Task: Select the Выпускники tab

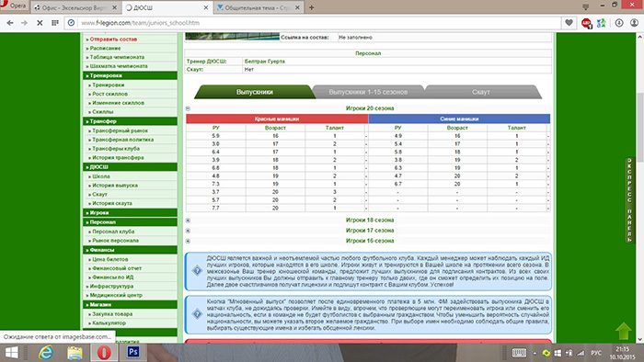Action: [254, 92]
